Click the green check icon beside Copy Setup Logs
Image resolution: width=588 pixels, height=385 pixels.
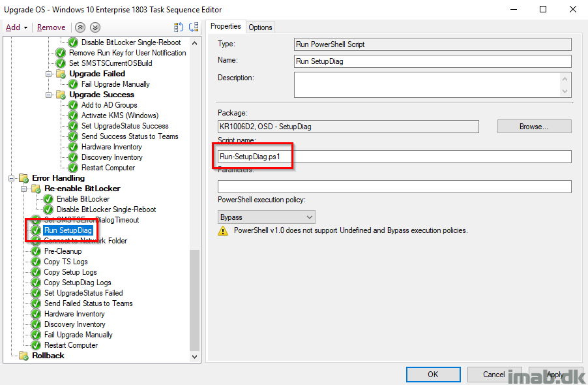[36, 272]
